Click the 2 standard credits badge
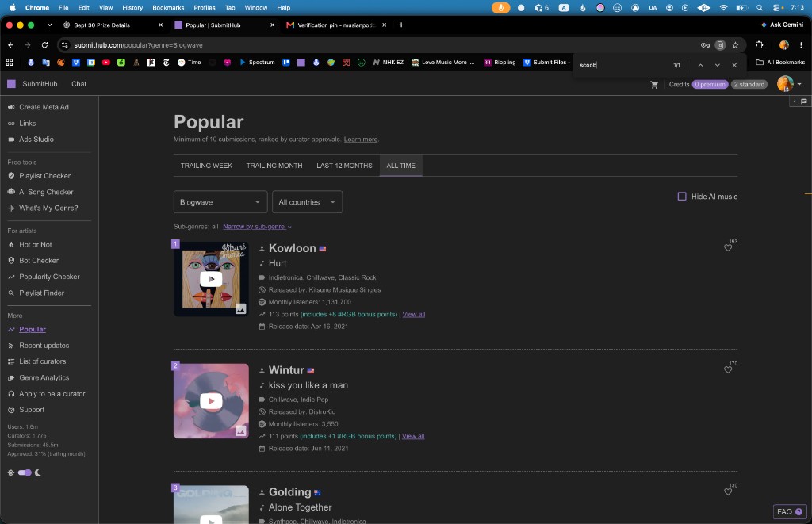 749,84
